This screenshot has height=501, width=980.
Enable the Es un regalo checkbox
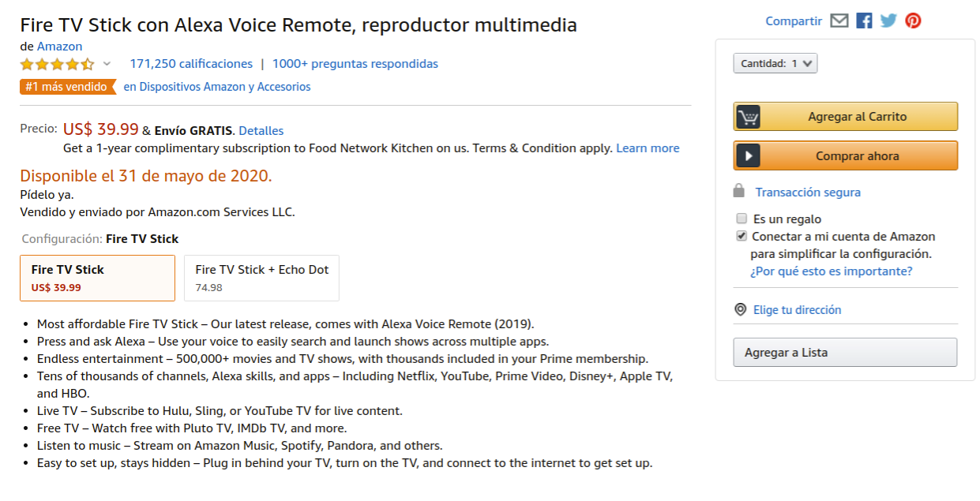pos(742,218)
